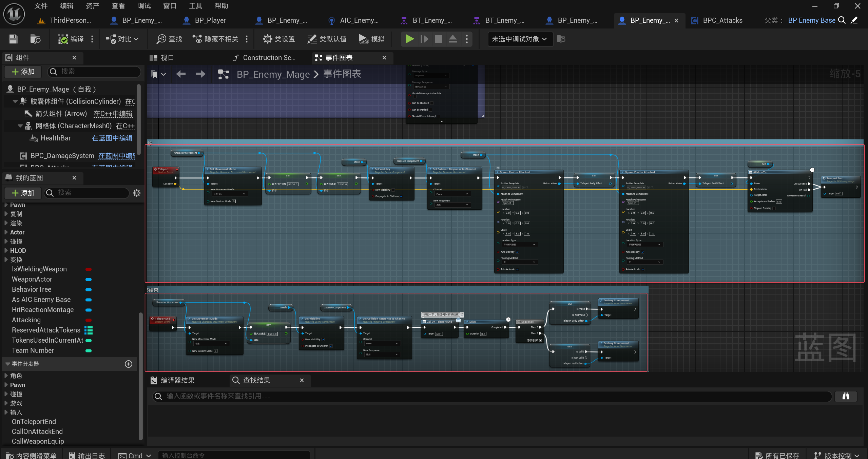Toggle first Spawn Emitter Auto Destroy checkbox
This screenshot has width=868, height=459.
tap(517, 252)
